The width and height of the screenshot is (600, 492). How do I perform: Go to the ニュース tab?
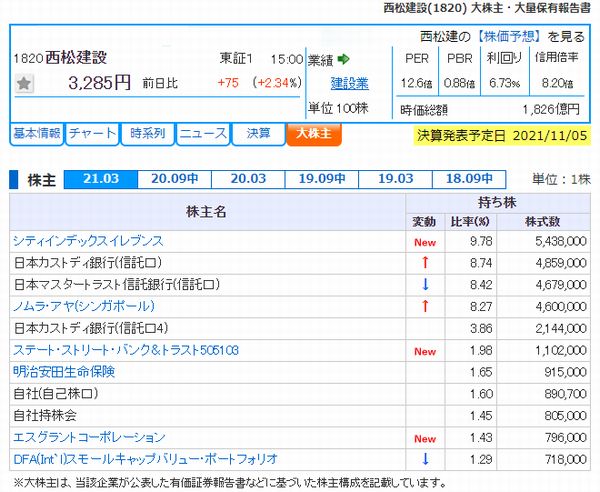tap(203, 134)
